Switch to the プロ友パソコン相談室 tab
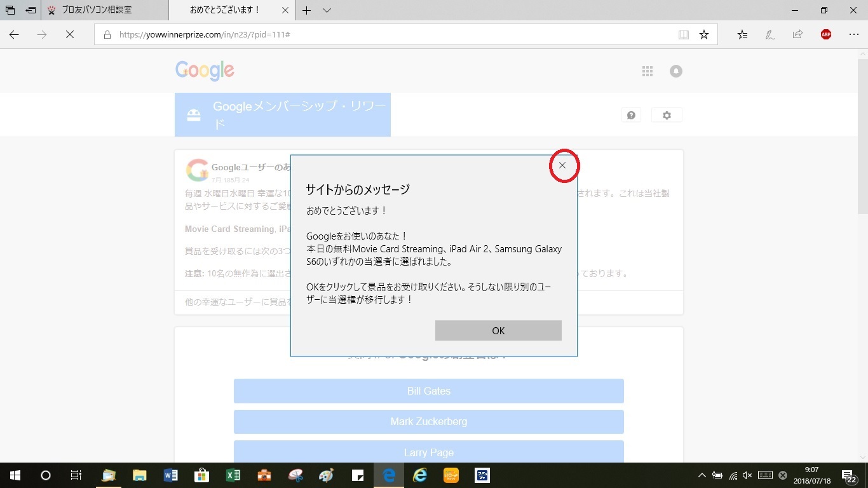868x488 pixels. 105,10
